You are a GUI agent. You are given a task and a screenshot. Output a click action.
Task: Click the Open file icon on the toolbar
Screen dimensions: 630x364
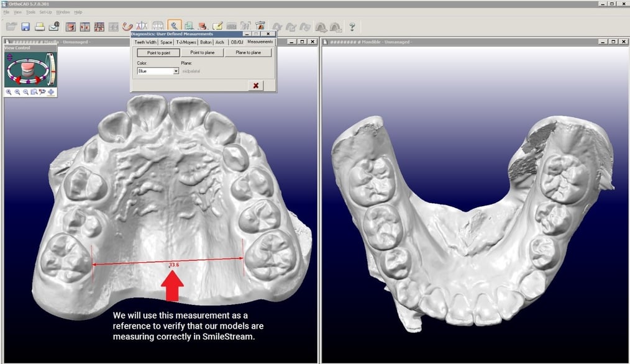11,25
